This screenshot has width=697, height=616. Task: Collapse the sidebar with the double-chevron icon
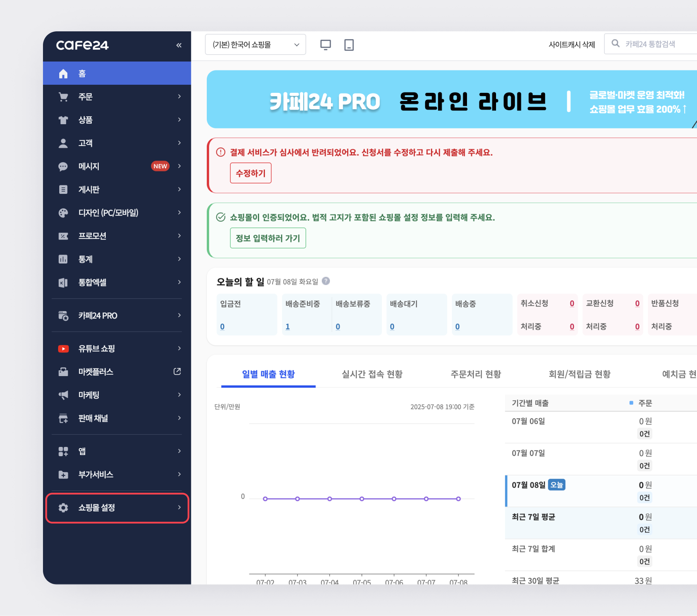(x=179, y=45)
